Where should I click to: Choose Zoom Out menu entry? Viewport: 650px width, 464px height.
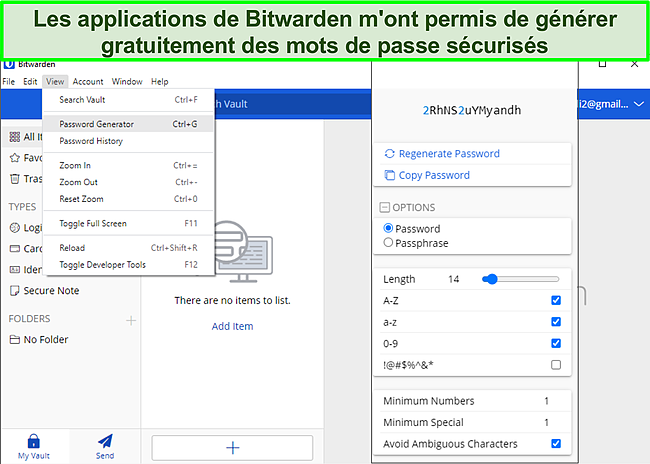tap(129, 182)
